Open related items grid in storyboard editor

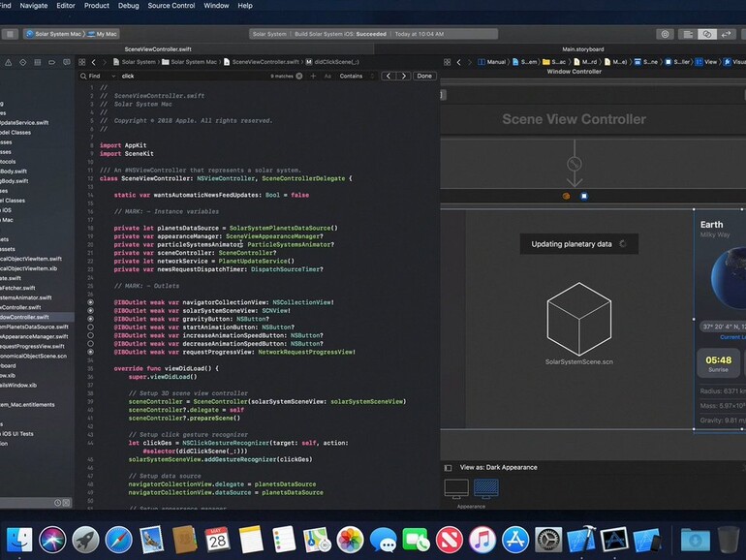coord(448,62)
